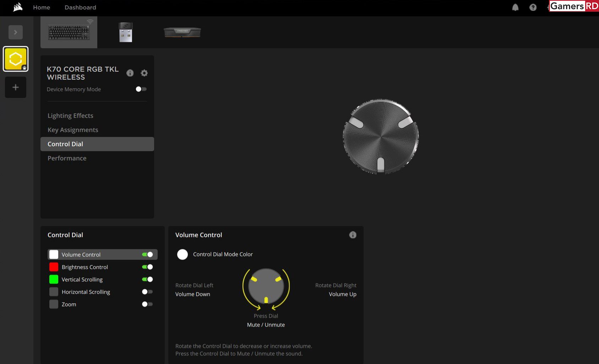
Task: Go to Home tab
Action: (x=42, y=7)
